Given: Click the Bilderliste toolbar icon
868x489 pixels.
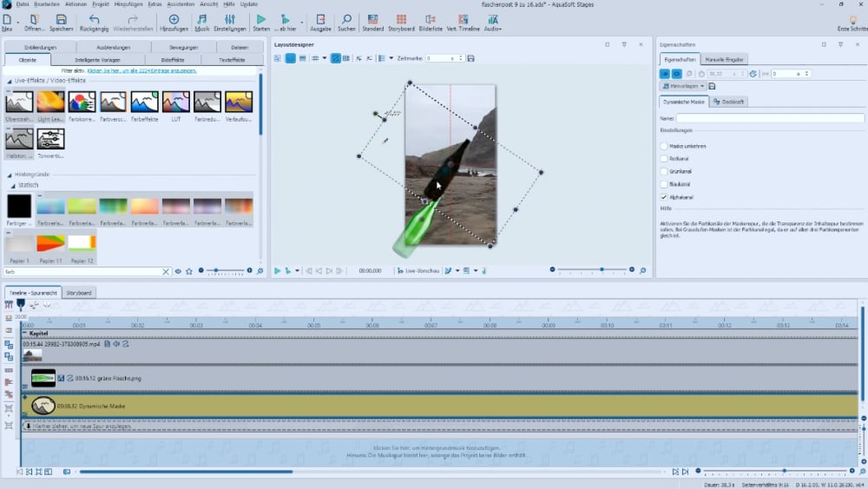Looking at the screenshot, I should pyautogui.click(x=431, y=19).
